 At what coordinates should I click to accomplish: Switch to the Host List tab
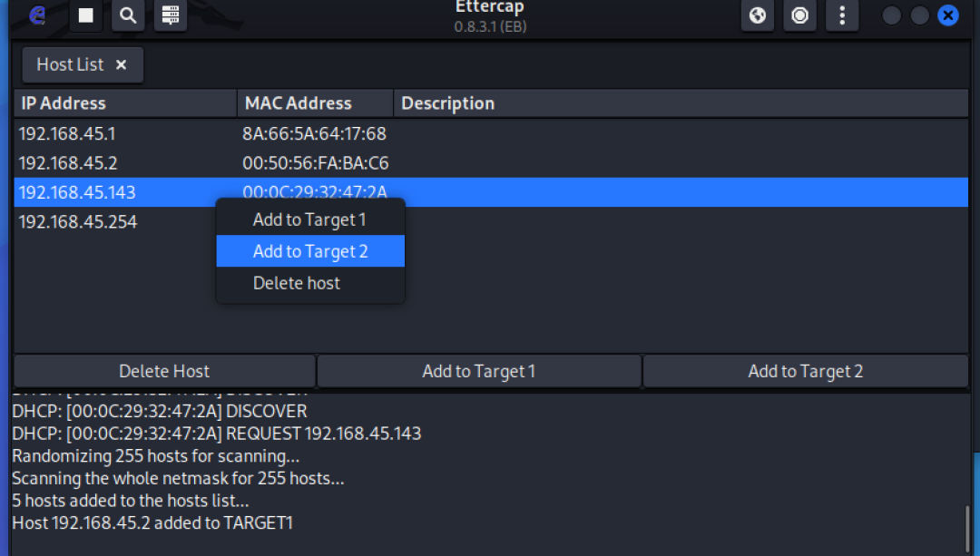point(70,65)
